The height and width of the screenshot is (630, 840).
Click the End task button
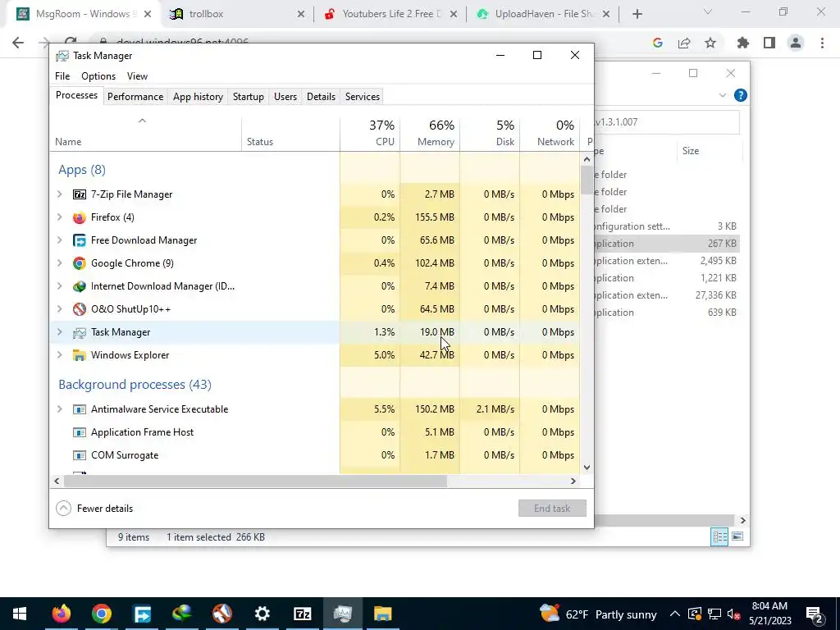coord(552,509)
